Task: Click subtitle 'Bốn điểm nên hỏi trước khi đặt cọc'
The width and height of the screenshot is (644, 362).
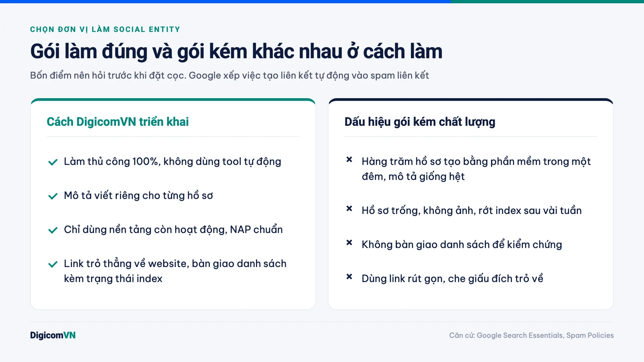Action: tap(108, 76)
